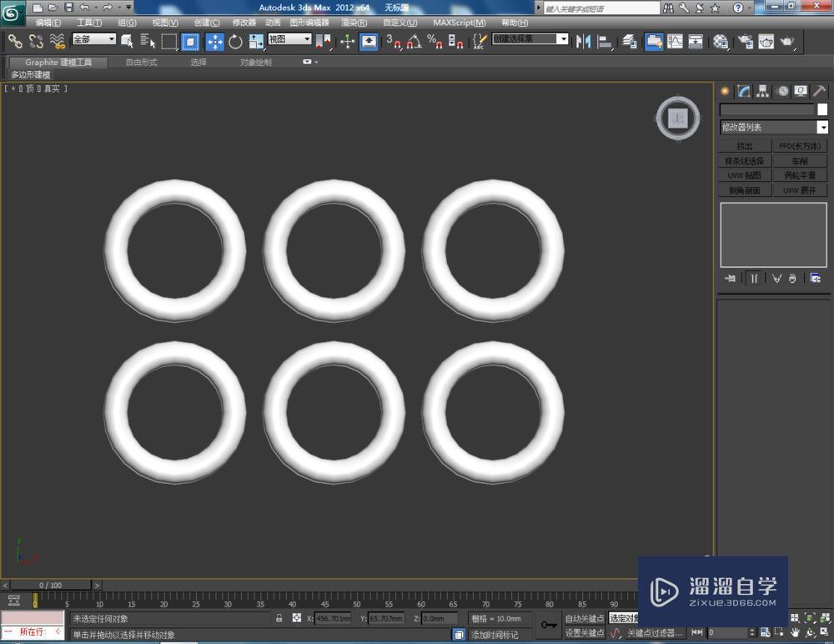
Task: Switch to the 自由形式 ribbon tab
Action: click(x=141, y=62)
